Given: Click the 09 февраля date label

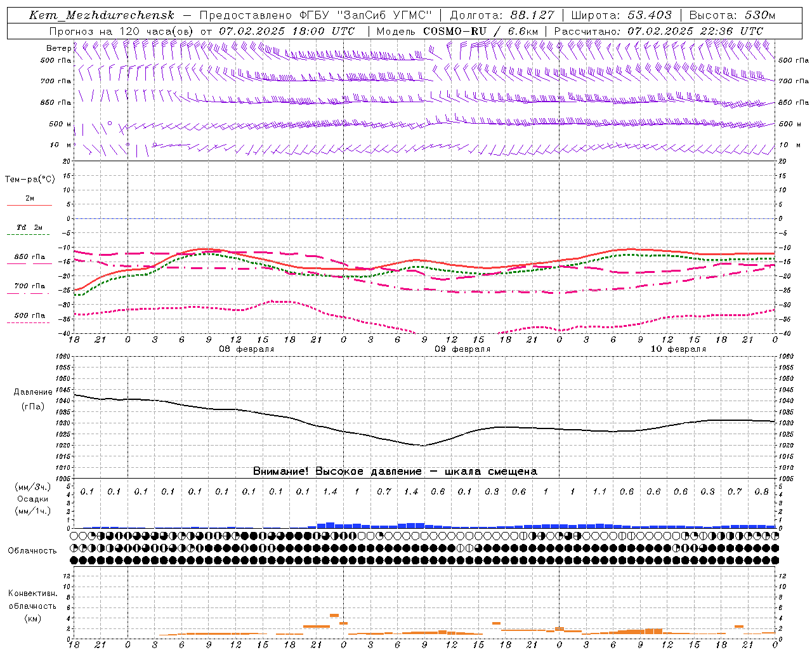Looking at the screenshot, I should point(462,349).
